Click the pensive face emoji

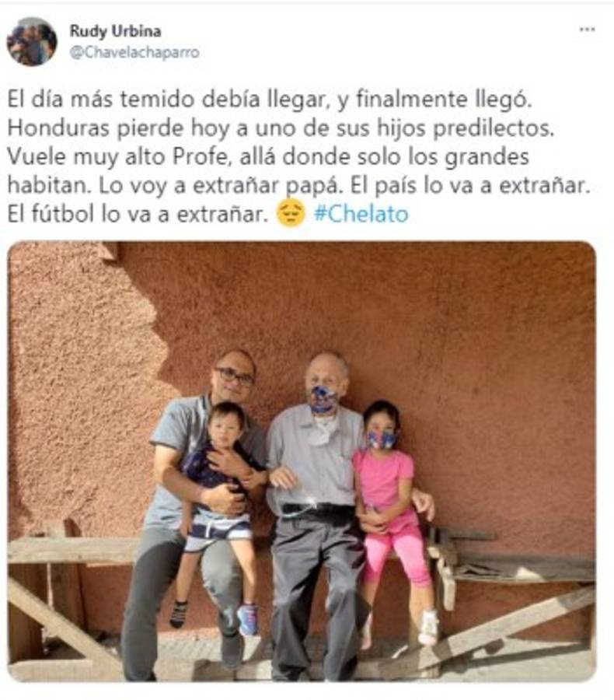291,213
